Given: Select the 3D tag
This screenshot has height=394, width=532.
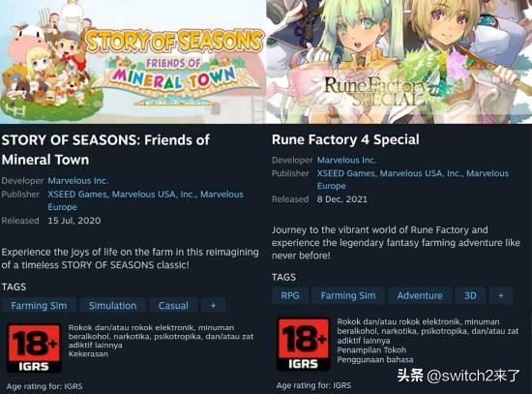Looking at the screenshot, I should [470, 295].
